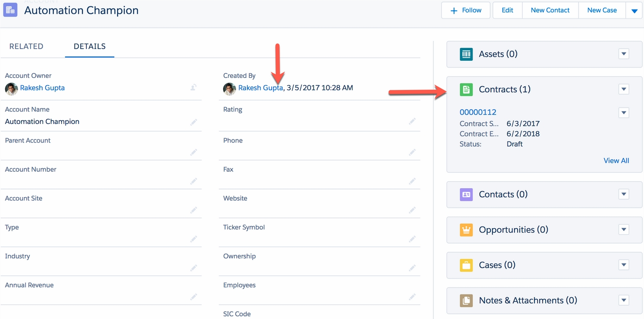Open dropdown for contract 00000112 row
Screen dimensions: 644x319
point(624,113)
